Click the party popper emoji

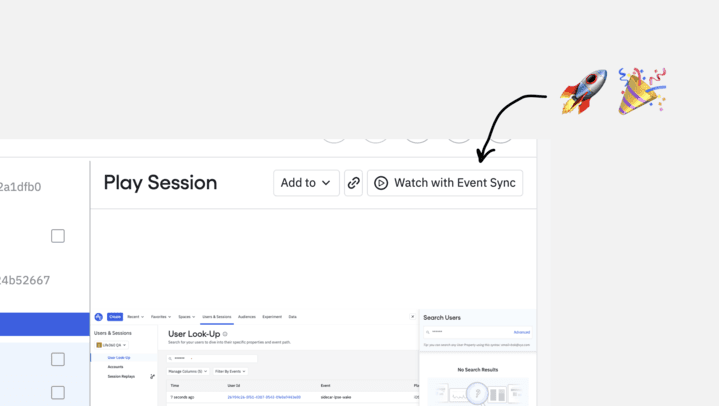641,91
